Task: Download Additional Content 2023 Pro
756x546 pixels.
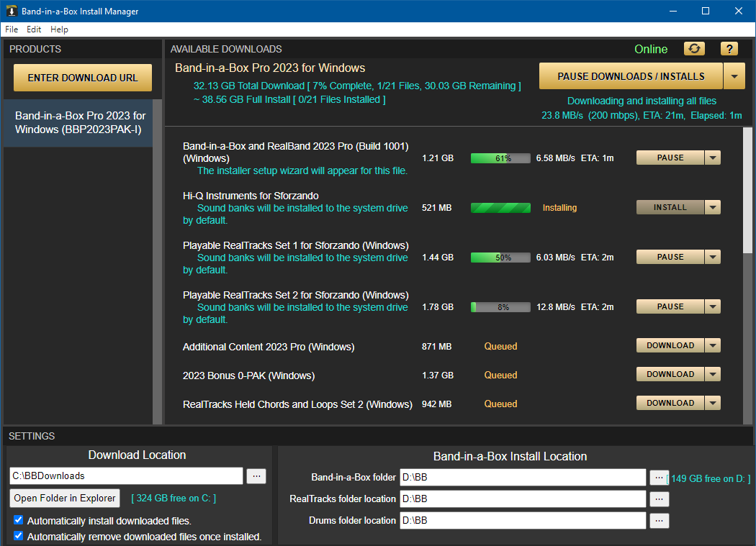Action: coord(670,345)
